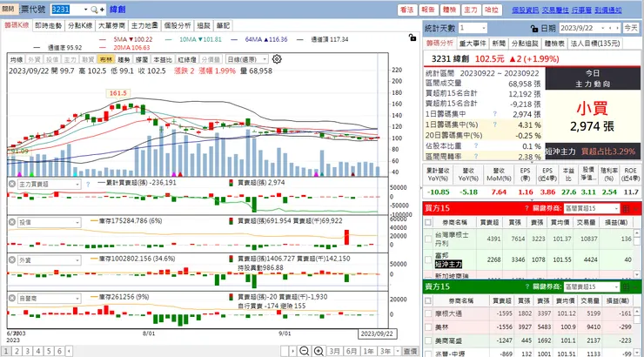The height and width of the screenshot is (357, 644).
Task: Toggle 外資 overlay button on chart toolbar
Action: click(34, 59)
